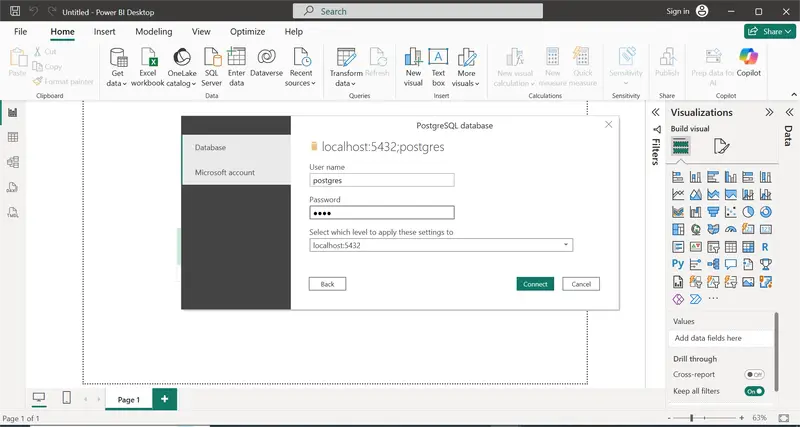The image size is (800, 427).
Task: Insert a New visual from ribbon
Action: (x=413, y=67)
